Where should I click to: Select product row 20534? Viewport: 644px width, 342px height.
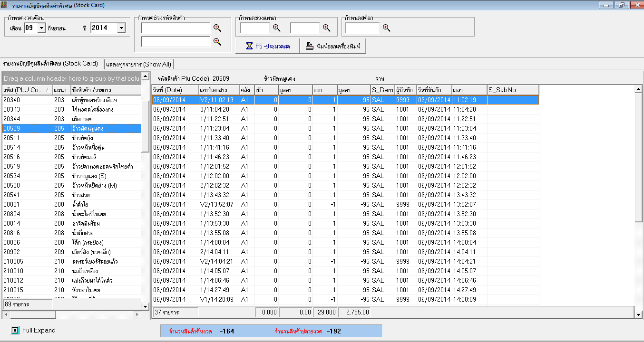(x=72, y=176)
